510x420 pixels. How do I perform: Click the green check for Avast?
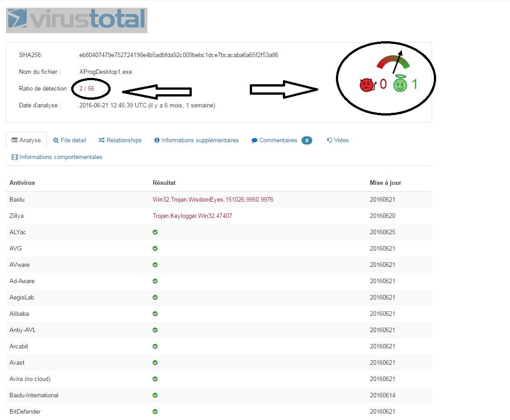pyautogui.click(x=155, y=362)
